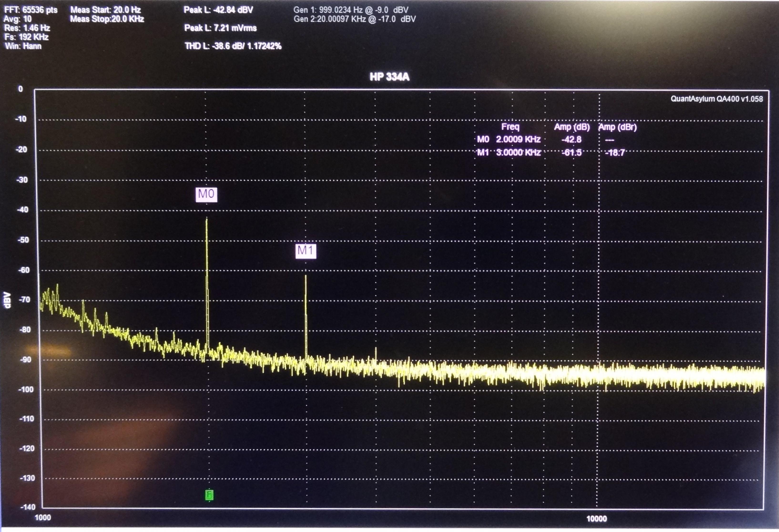779x532 pixels.
Task: Click the 0 y-axis tick label
Action: click(20, 89)
